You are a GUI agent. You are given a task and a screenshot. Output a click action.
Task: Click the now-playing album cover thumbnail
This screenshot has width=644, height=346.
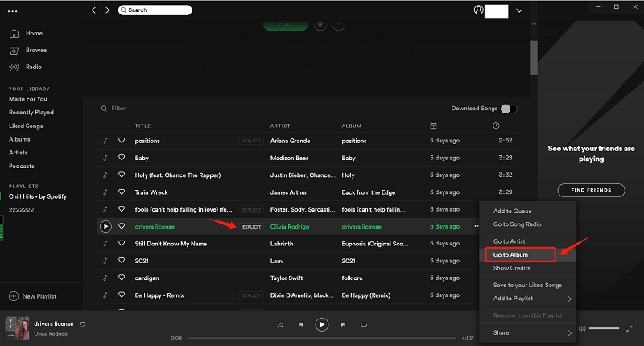[17, 328]
